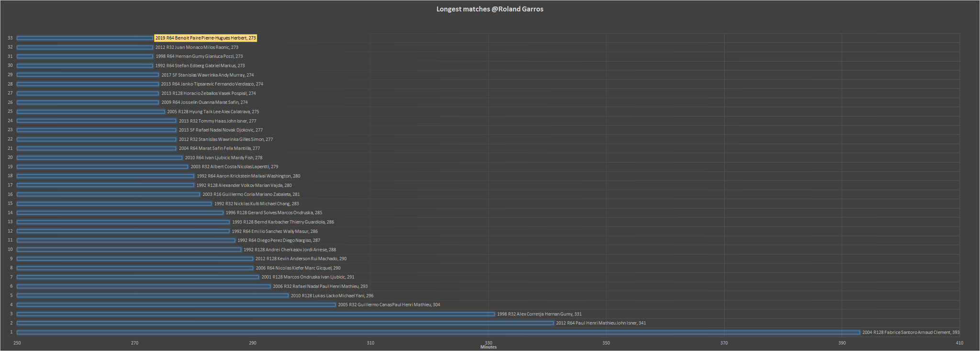Click the x-axis tick label 270

pos(134,343)
